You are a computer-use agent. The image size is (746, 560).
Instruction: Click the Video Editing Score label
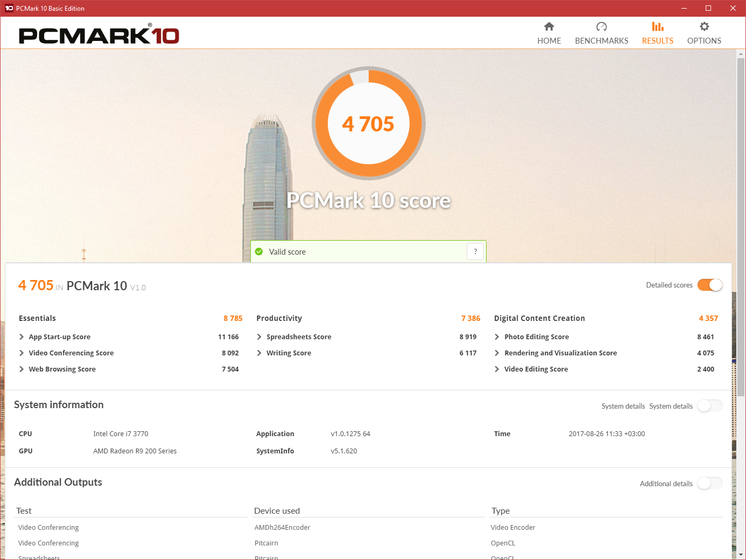click(x=536, y=369)
